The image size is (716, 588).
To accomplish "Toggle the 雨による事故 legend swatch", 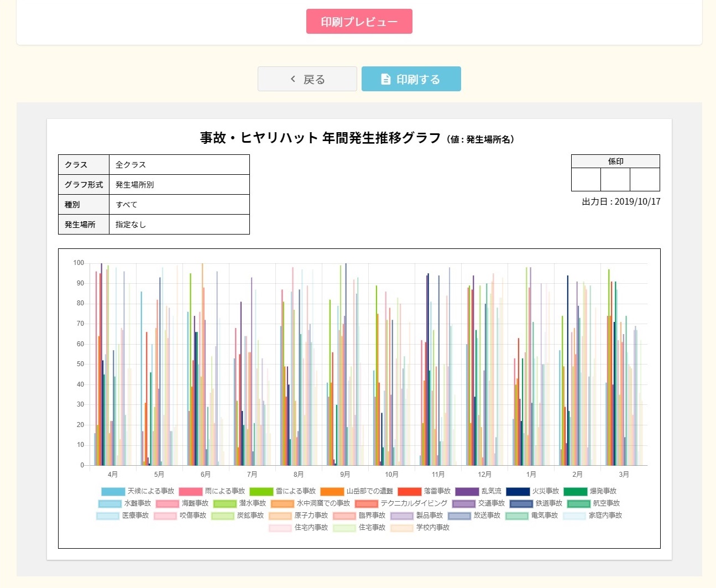I will 191,491.
